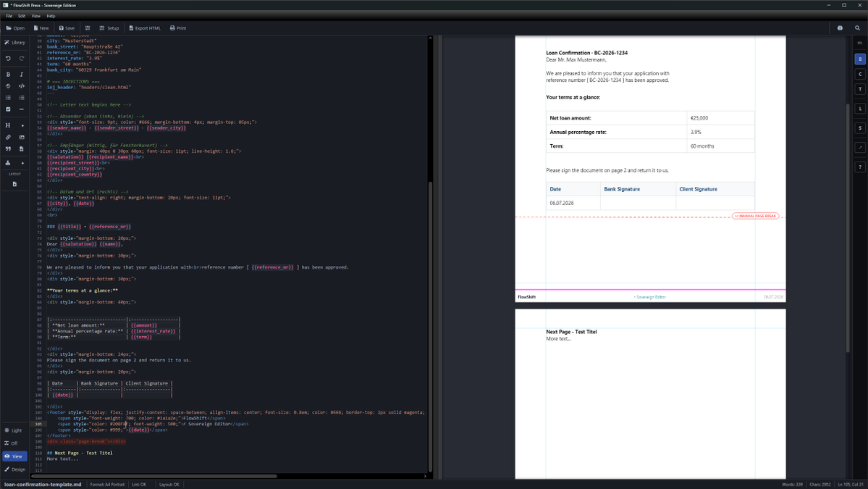Select the B button in right sidebar
This screenshot has width=868, height=489.
click(860, 59)
